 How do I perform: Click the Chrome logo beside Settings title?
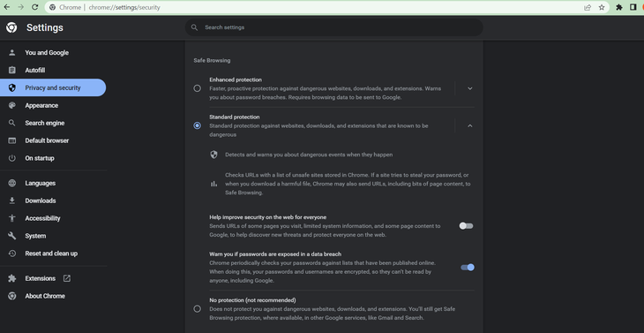(11, 27)
